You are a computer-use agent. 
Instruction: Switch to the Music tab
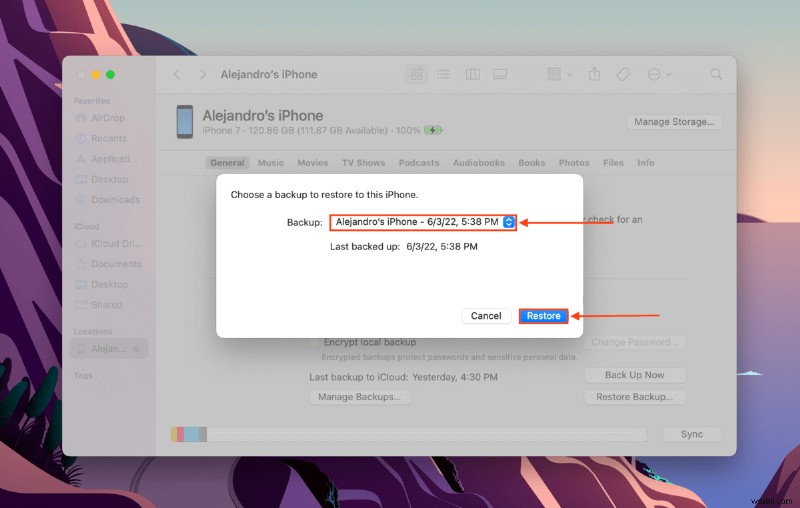270,163
